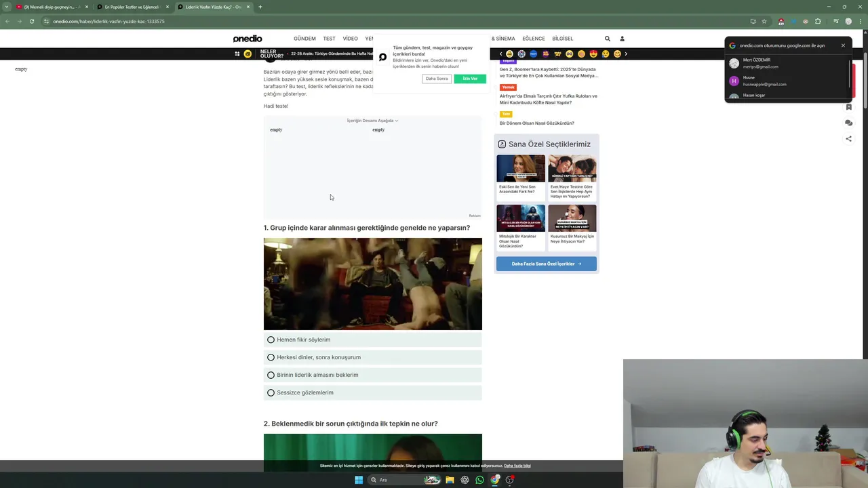Screen dimensions: 868x488
Task: Open 'Eski Sen ile Yeni Sen' thumbnail
Action: [521, 169]
